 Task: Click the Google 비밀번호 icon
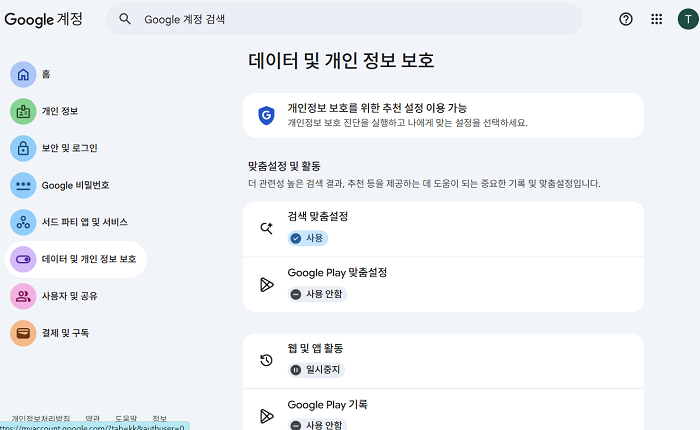pyautogui.click(x=23, y=185)
